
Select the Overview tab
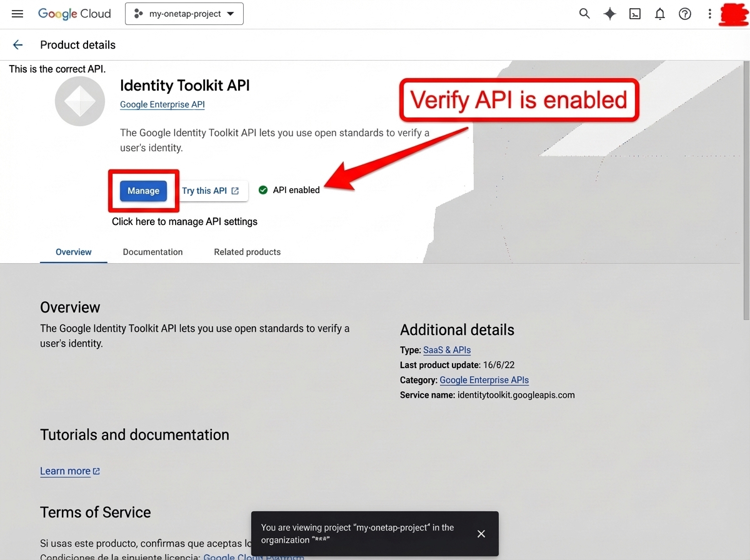pos(73,252)
